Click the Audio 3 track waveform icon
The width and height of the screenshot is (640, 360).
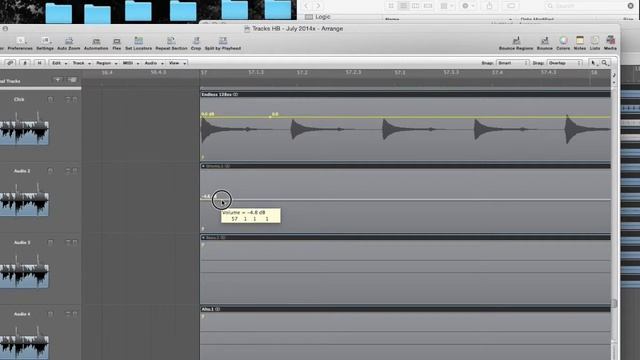[24, 271]
